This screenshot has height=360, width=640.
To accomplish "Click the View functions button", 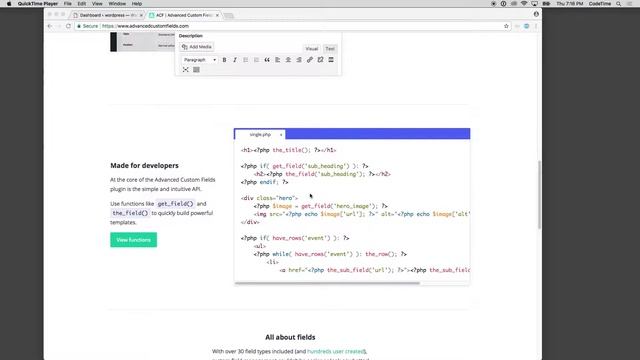I will click(x=133, y=240).
